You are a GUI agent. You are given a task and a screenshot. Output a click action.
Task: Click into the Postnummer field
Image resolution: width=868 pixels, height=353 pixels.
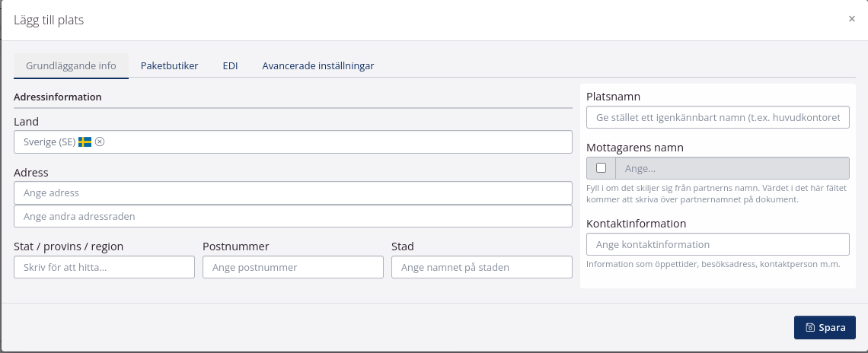(292, 267)
